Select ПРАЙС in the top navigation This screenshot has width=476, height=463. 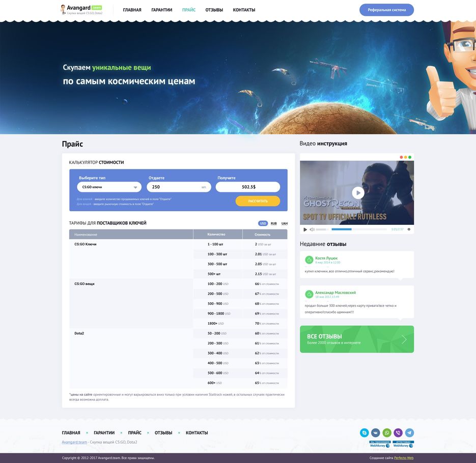189,10
